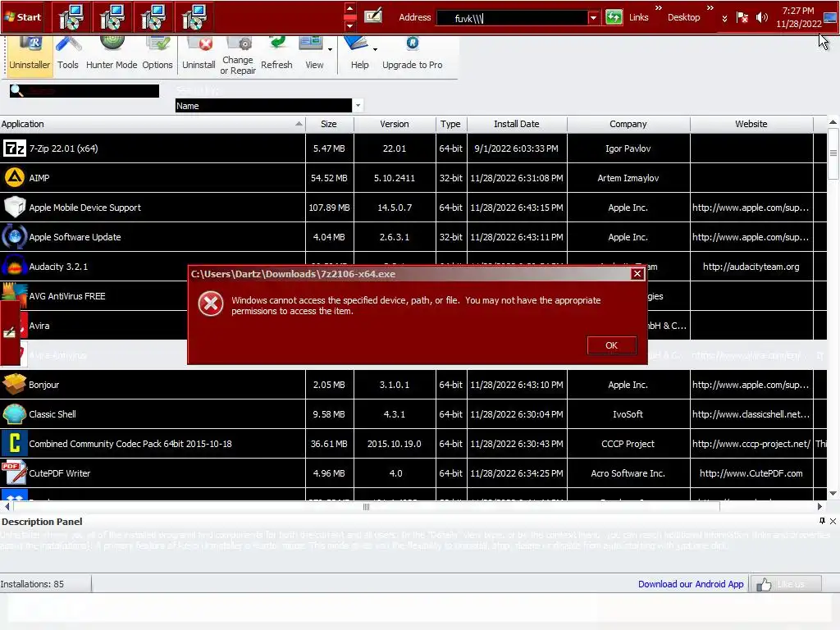Close the Description Panel
This screenshot has height=630, width=840.
(x=833, y=521)
